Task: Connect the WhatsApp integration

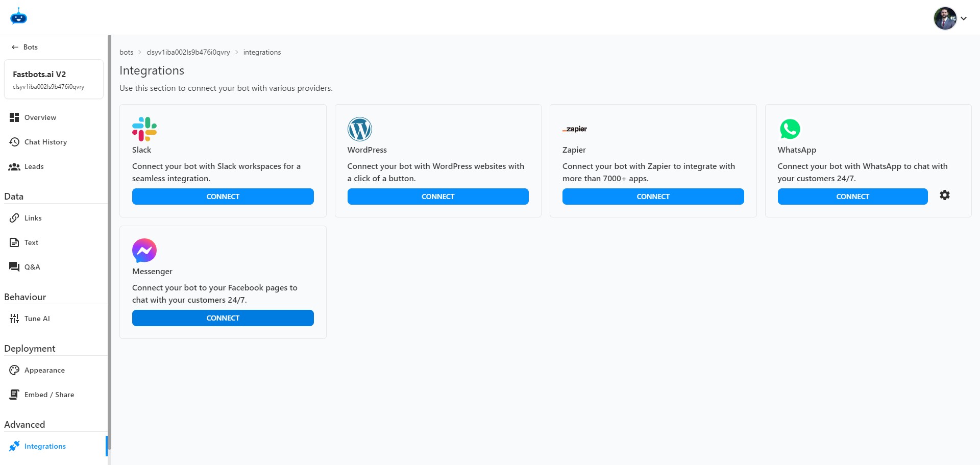Action: (x=852, y=197)
